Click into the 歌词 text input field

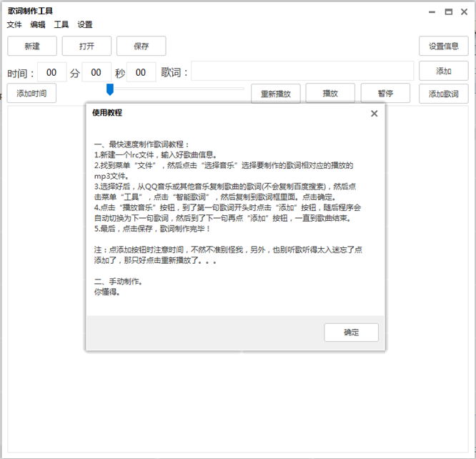[x=302, y=71]
